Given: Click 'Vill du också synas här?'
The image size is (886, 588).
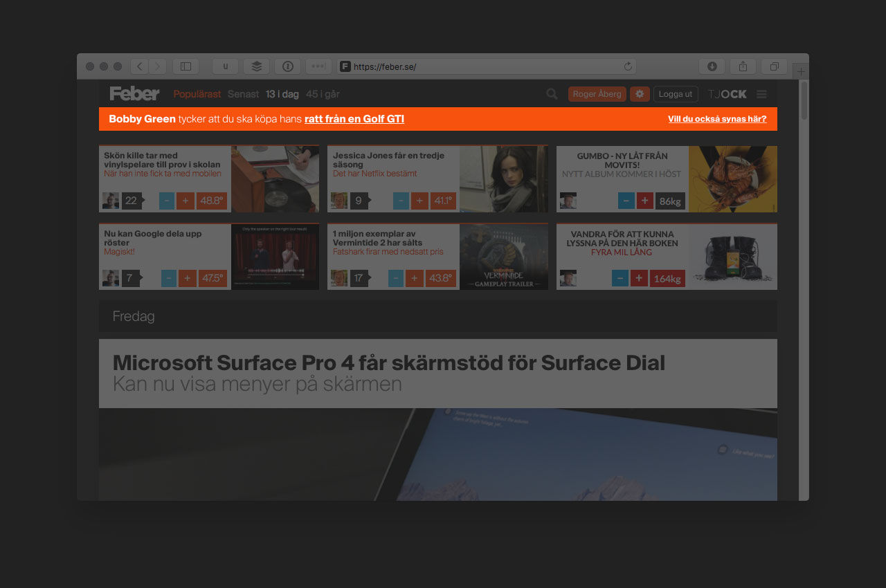Looking at the screenshot, I should pos(717,119).
